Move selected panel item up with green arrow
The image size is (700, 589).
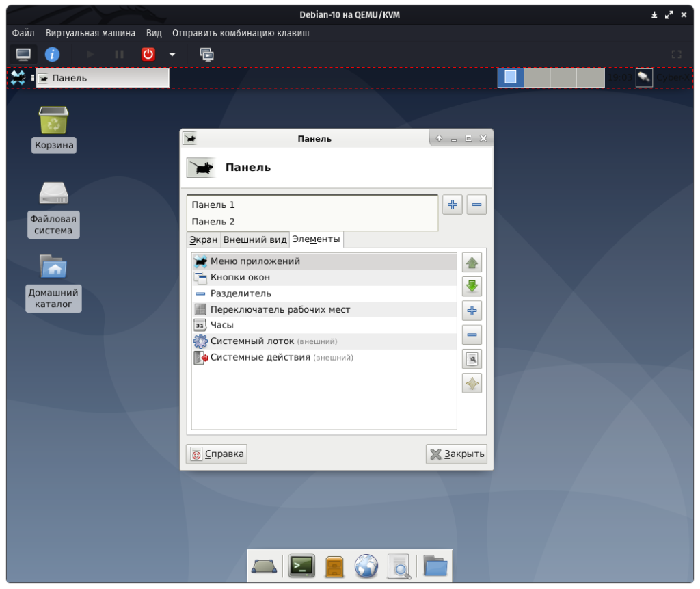(x=472, y=262)
